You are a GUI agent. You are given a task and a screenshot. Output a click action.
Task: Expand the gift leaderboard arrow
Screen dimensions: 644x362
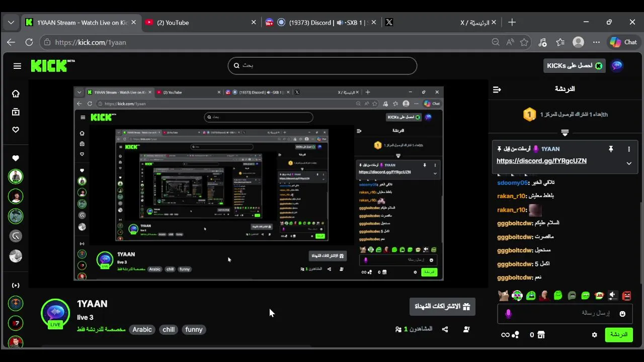pos(565,133)
